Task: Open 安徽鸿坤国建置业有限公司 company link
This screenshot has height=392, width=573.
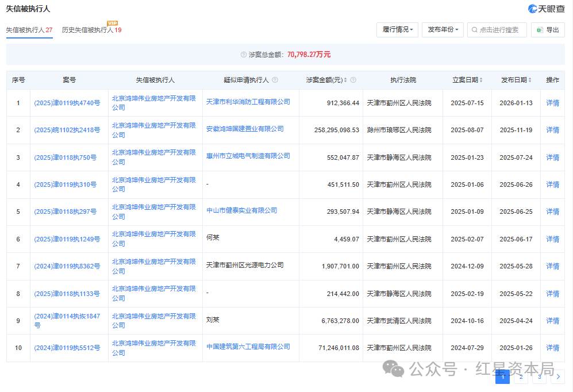Action: pos(245,129)
